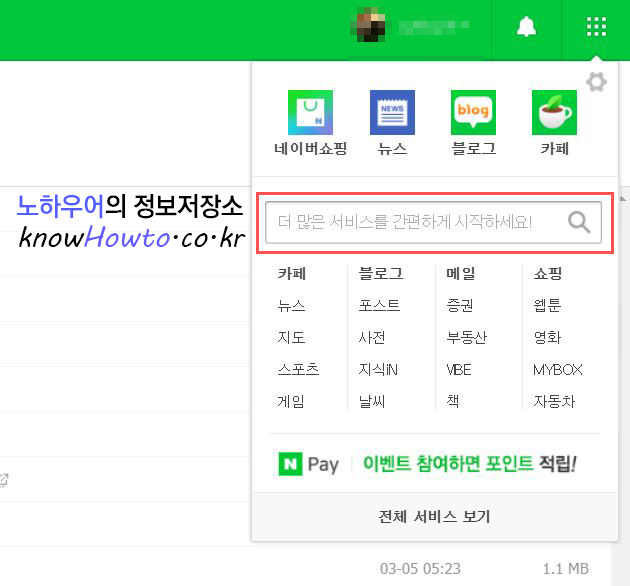The image size is (630, 586).
Task: Open the 네이버쇼핑 shopping bag icon
Action: click(310, 113)
